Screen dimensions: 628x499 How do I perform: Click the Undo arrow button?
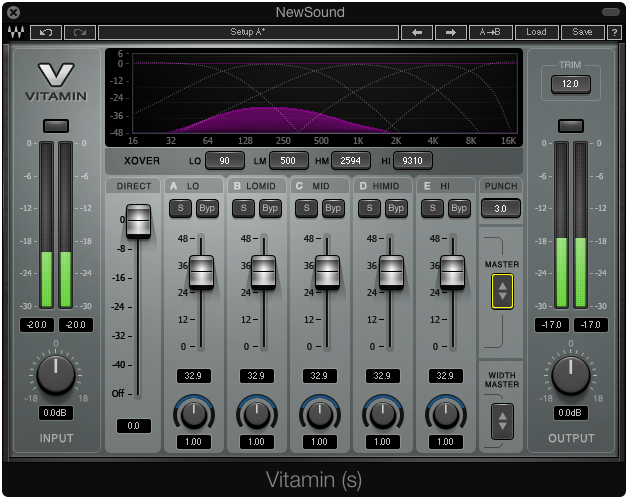(46, 32)
